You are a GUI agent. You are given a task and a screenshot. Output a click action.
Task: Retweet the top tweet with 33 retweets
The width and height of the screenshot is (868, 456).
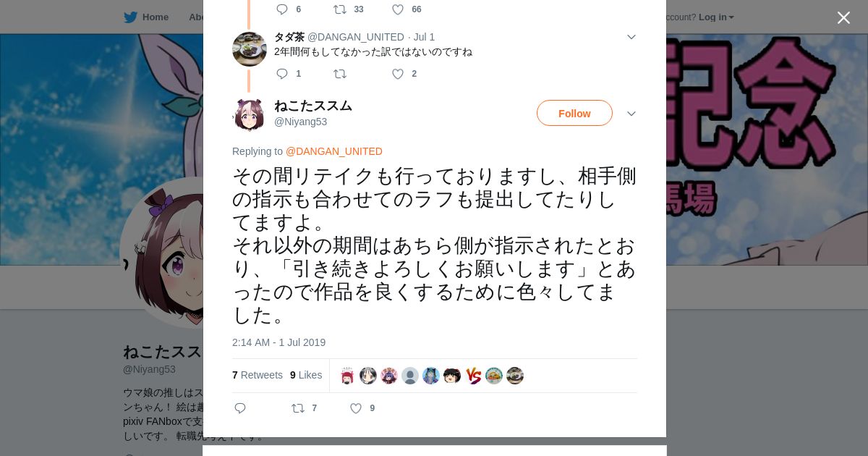tap(340, 9)
